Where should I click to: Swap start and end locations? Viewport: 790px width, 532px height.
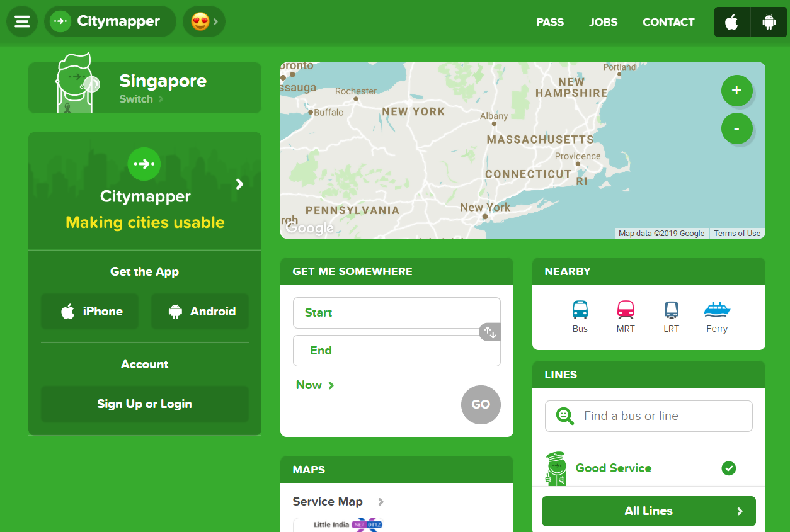[490, 332]
